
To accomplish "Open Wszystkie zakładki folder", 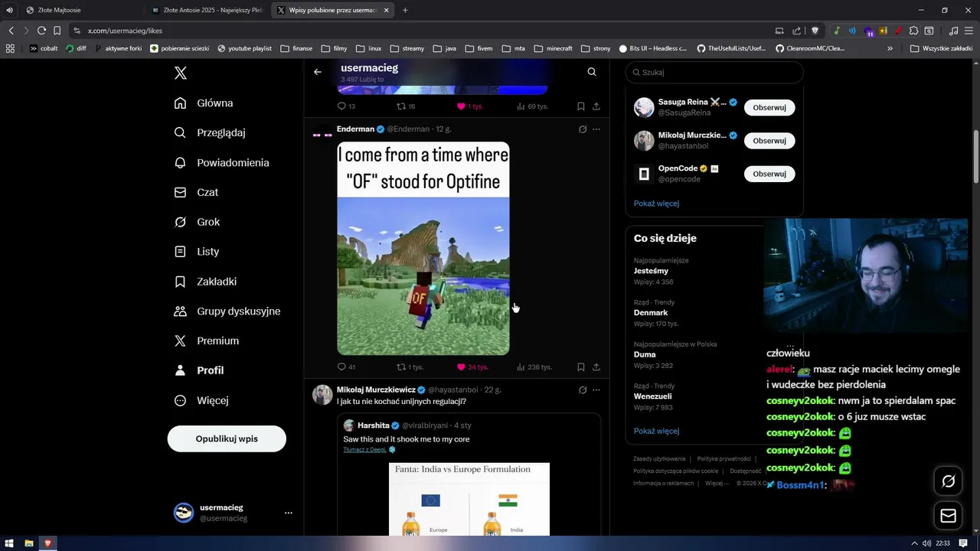I will [942, 48].
